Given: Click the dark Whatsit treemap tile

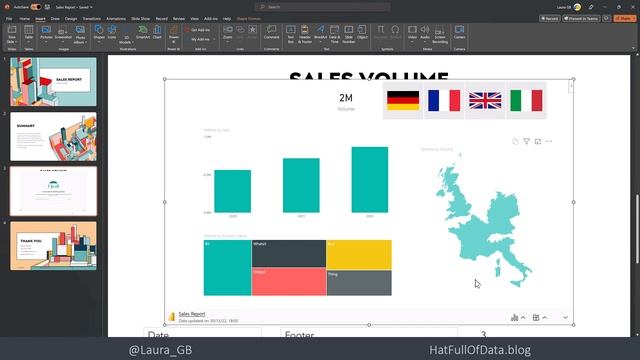Looking at the screenshot, I should pyautogui.click(x=289, y=253).
